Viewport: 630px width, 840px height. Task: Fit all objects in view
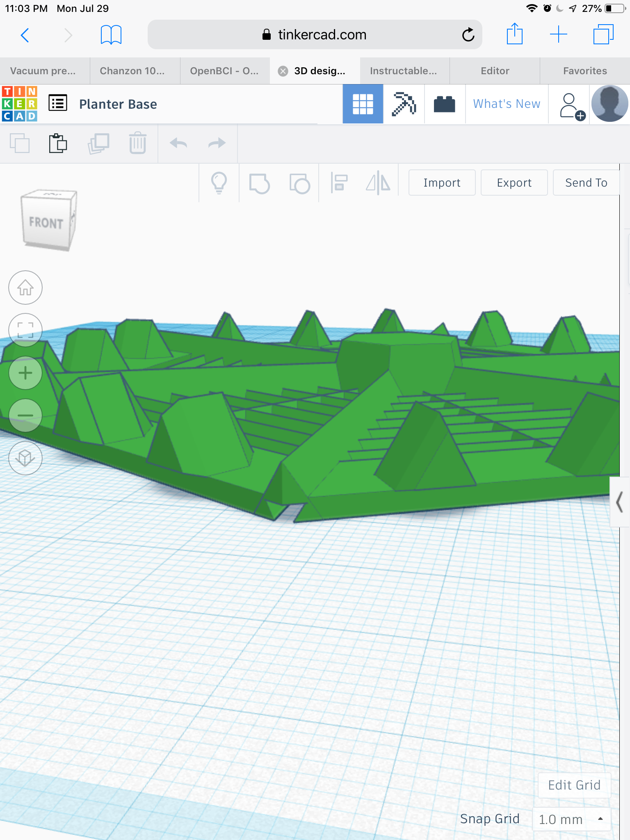click(25, 330)
